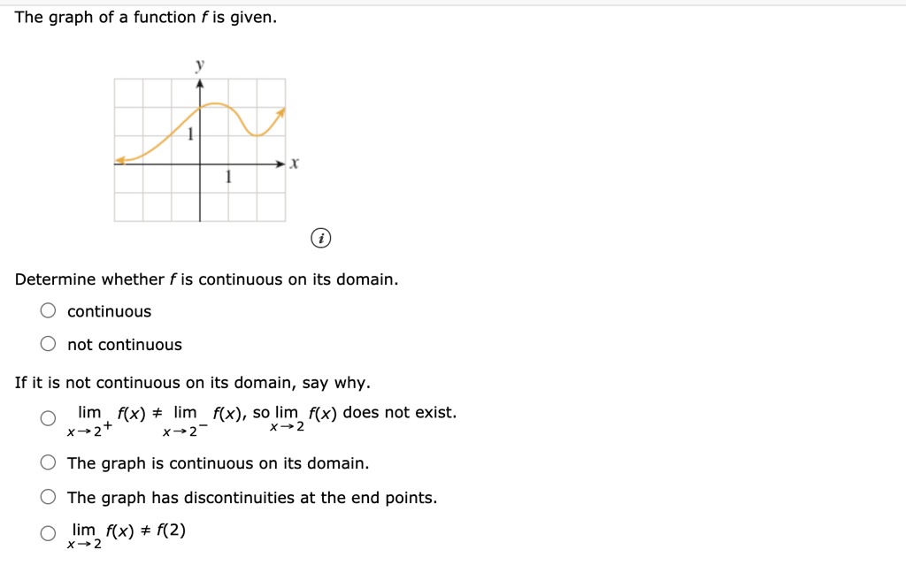Click the word "continuous" label text
Screen dimensions: 906x588
110,310
